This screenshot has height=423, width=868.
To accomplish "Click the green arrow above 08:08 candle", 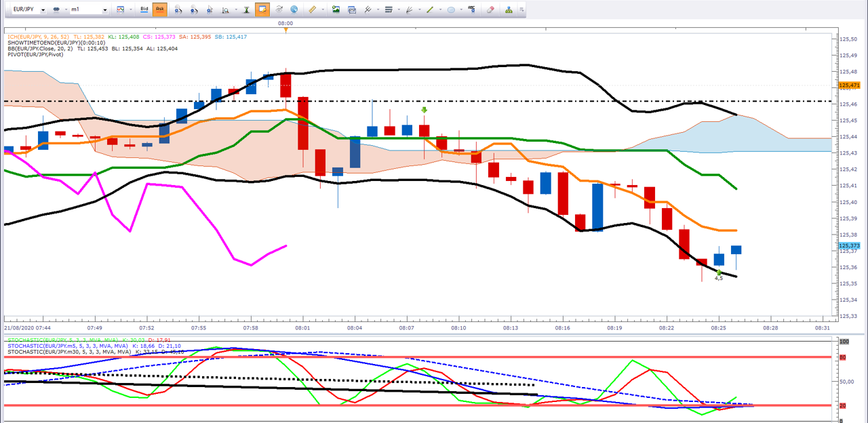I will pos(425,110).
